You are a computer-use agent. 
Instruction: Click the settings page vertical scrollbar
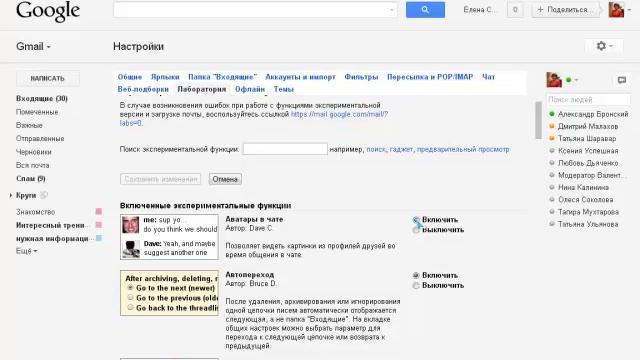(538, 120)
